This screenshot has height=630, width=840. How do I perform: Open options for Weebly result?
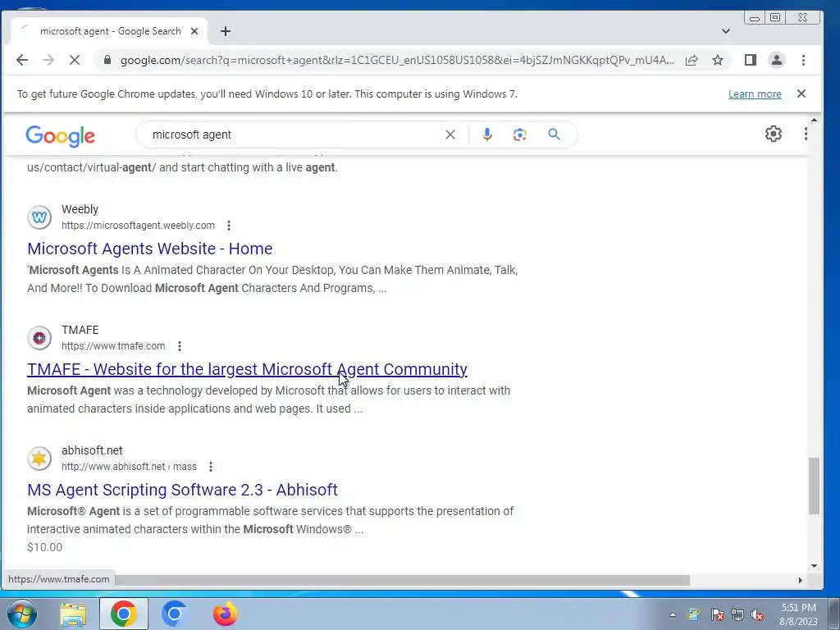[x=229, y=226]
